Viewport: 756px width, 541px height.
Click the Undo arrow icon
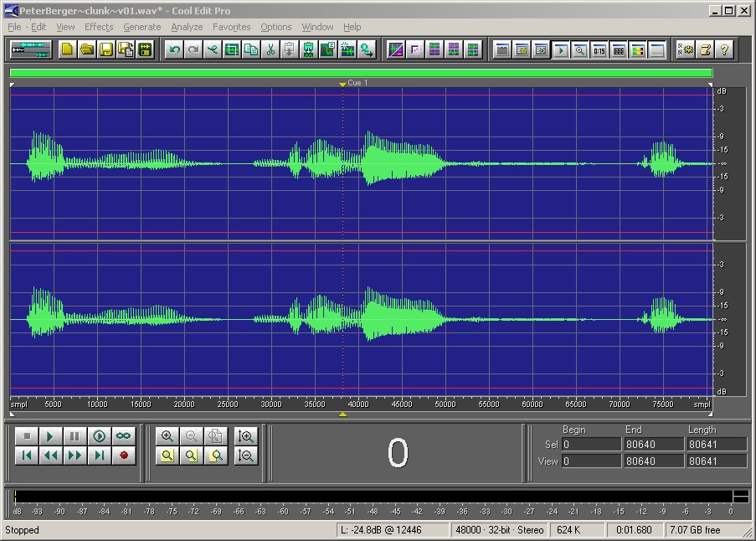point(174,49)
